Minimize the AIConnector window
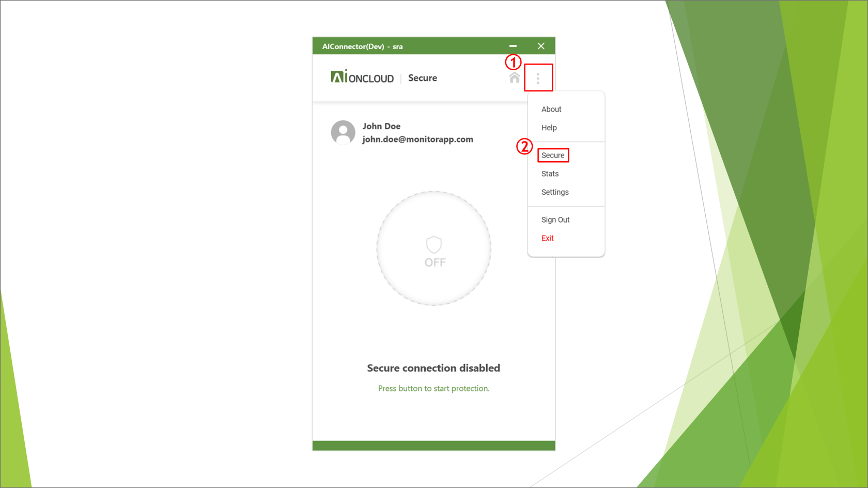 coord(513,46)
